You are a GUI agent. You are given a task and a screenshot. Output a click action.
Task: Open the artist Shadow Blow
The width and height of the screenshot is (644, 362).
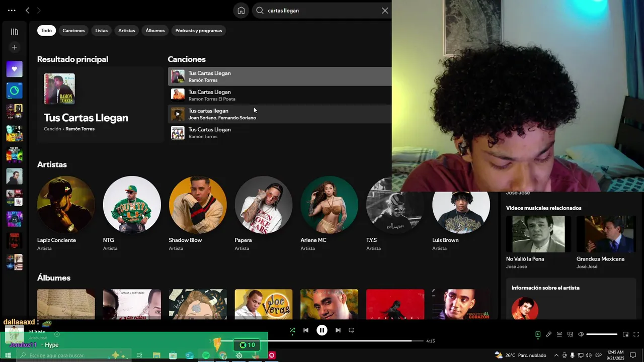click(198, 214)
